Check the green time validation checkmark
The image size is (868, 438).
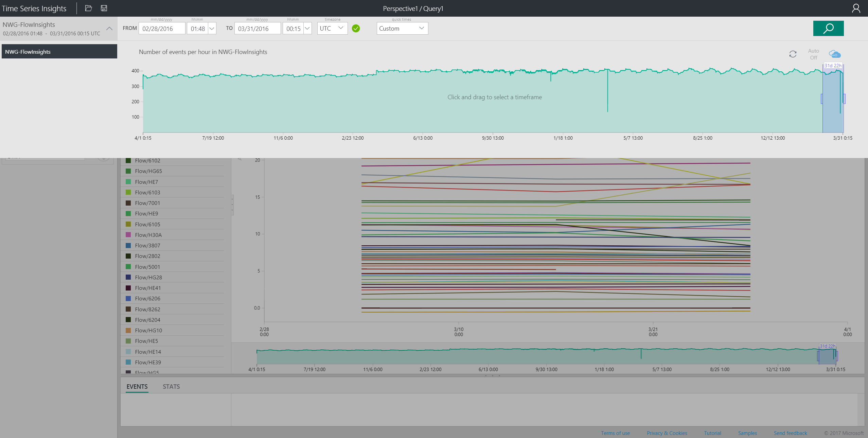coord(356,28)
